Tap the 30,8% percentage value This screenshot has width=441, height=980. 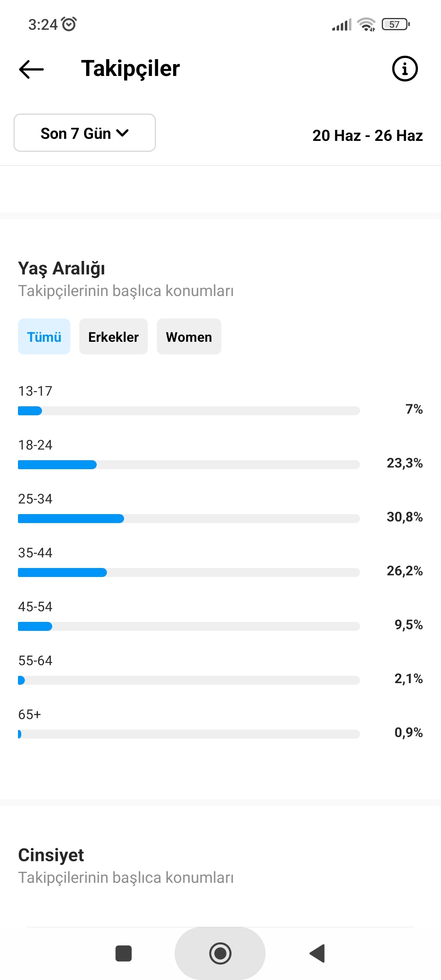pos(405,517)
